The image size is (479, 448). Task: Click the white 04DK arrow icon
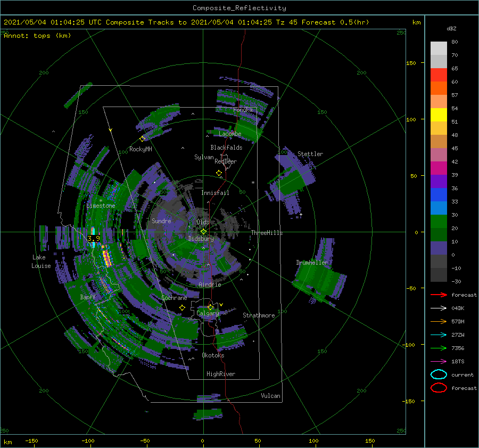pos(439,308)
